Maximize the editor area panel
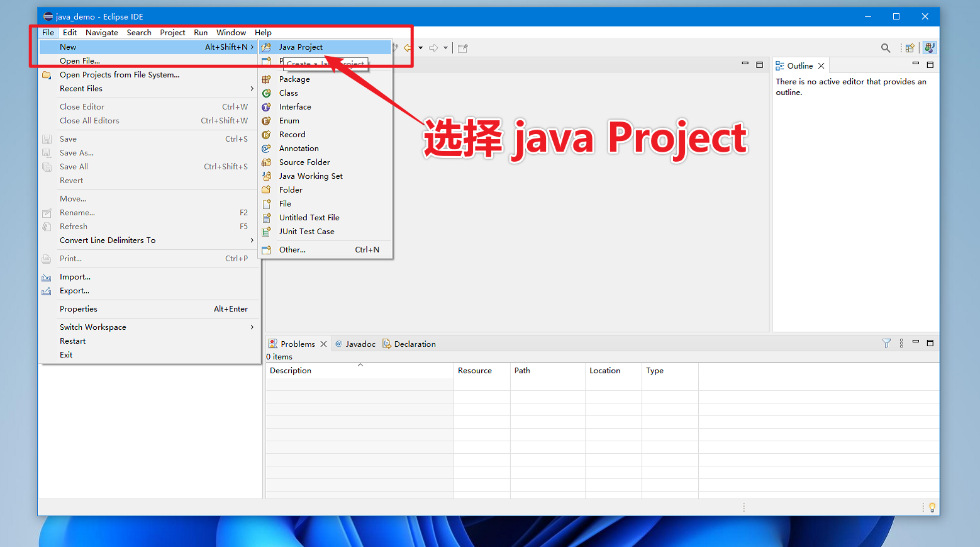 tap(759, 64)
